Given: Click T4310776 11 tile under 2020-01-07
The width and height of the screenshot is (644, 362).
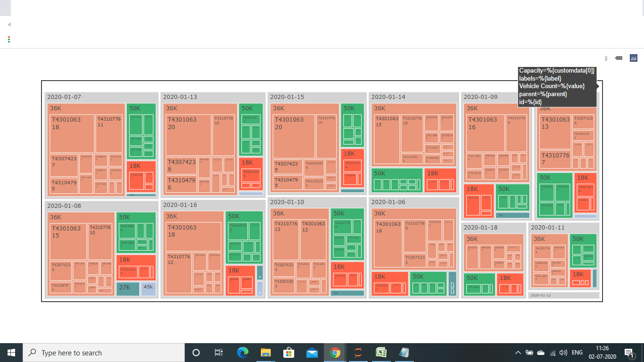Looking at the screenshot, I should point(109,133).
